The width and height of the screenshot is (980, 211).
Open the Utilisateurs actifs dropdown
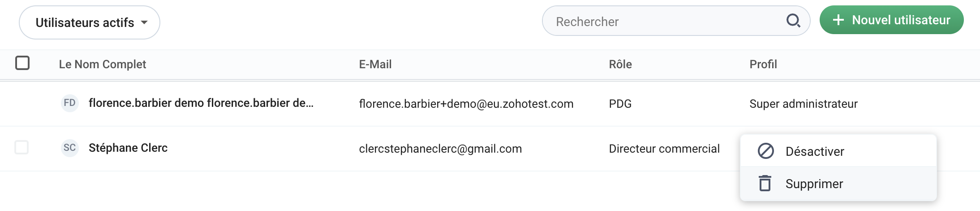coord(85,22)
